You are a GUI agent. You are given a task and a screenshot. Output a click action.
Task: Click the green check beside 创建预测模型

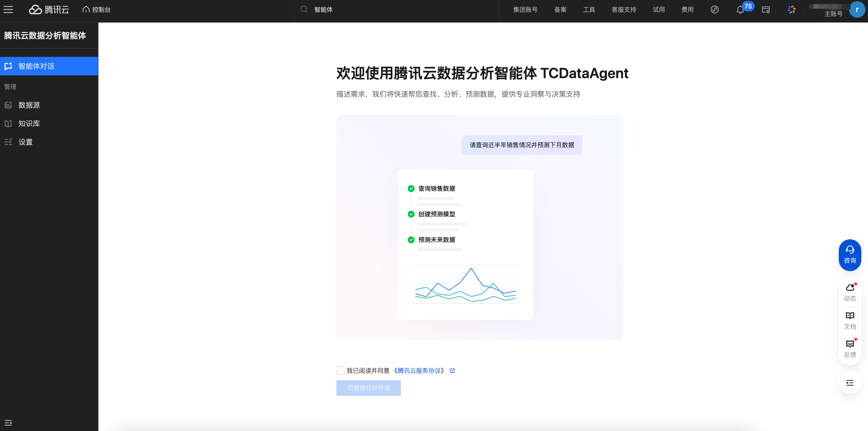[x=411, y=214]
